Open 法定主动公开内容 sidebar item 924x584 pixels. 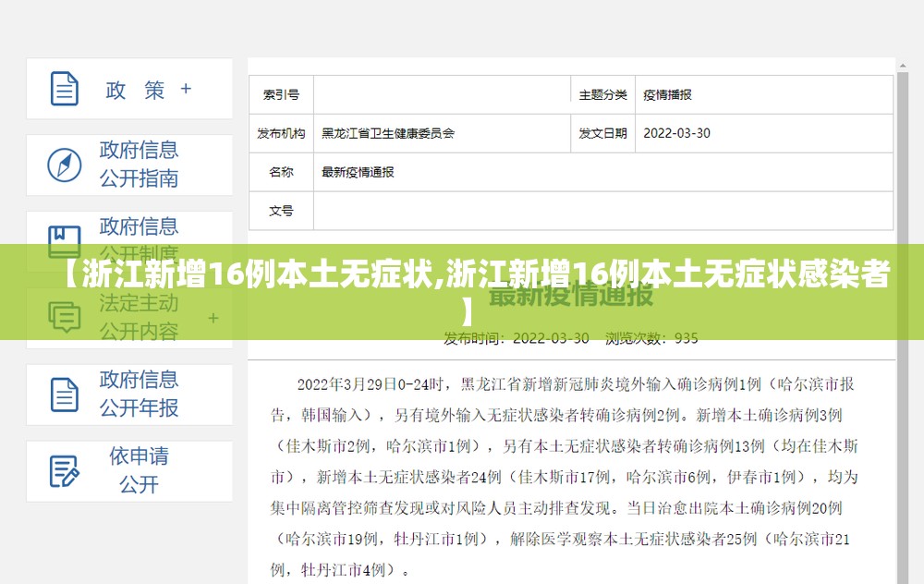click(129, 318)
